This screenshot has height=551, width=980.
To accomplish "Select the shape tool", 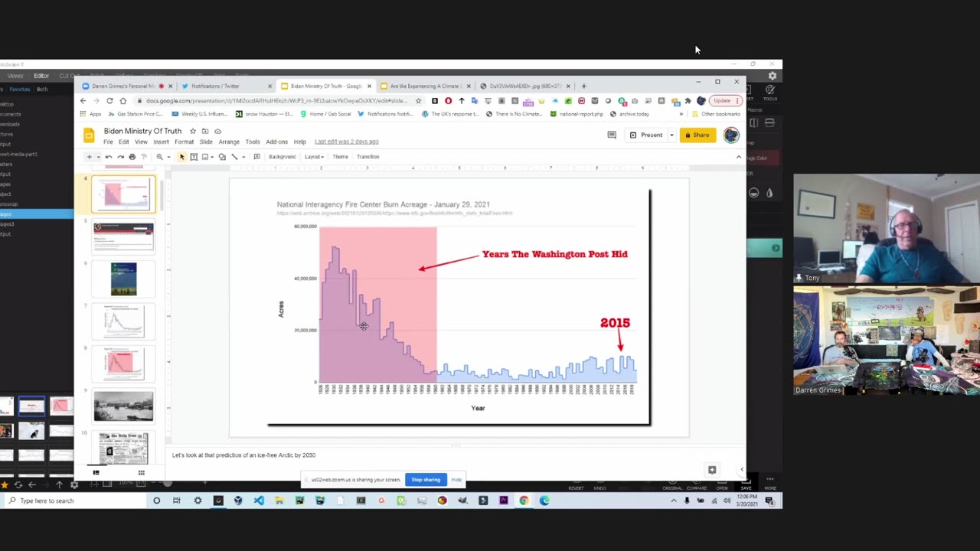I will (222, 157).
